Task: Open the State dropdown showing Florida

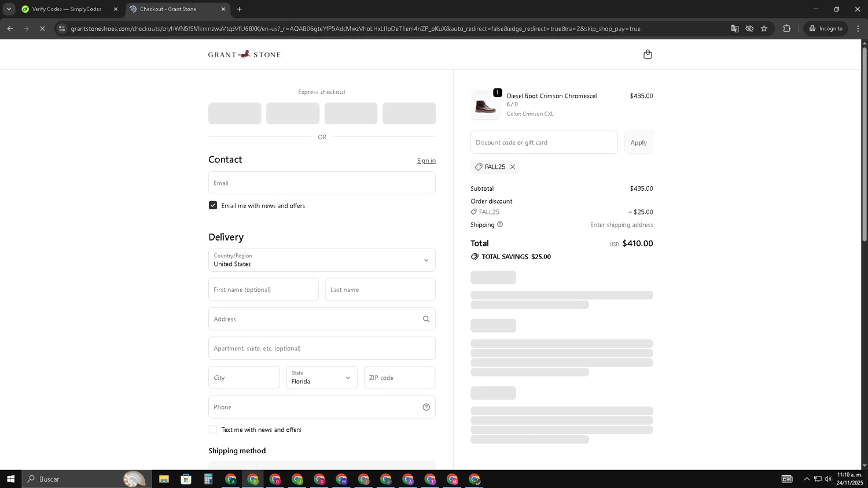Action: pos(322,378)
